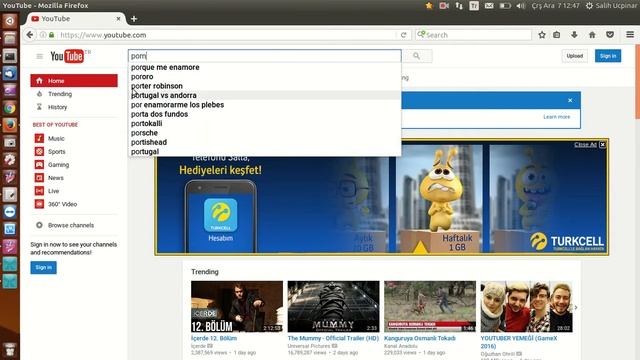This screenshot has height=360, width=640.
Task: Click the Turkcell Hesabım app icon in ad
Action: pos(220,215)
